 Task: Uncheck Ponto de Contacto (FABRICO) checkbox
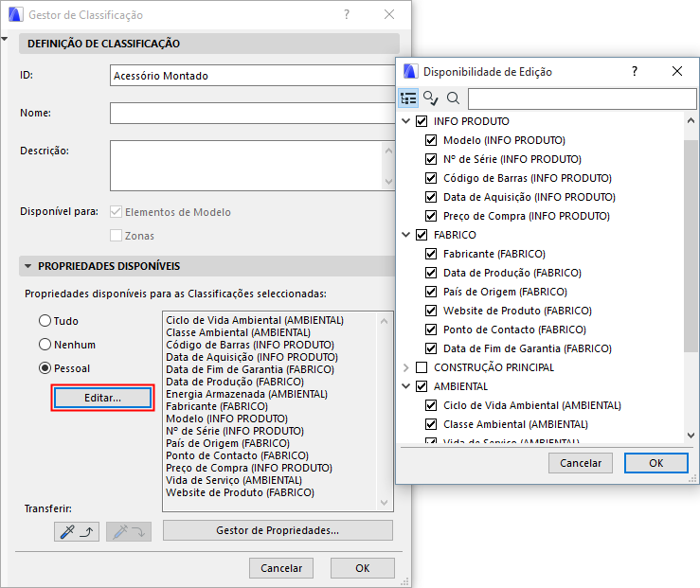click(x=431, y=330)
